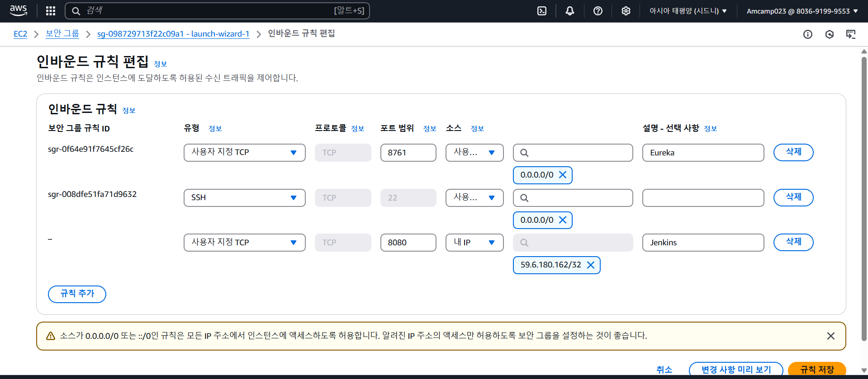This screenshot has width=868, height=379.
Task: Go to 보안 그룹 breadcrumb link
Action: (62, 34)
